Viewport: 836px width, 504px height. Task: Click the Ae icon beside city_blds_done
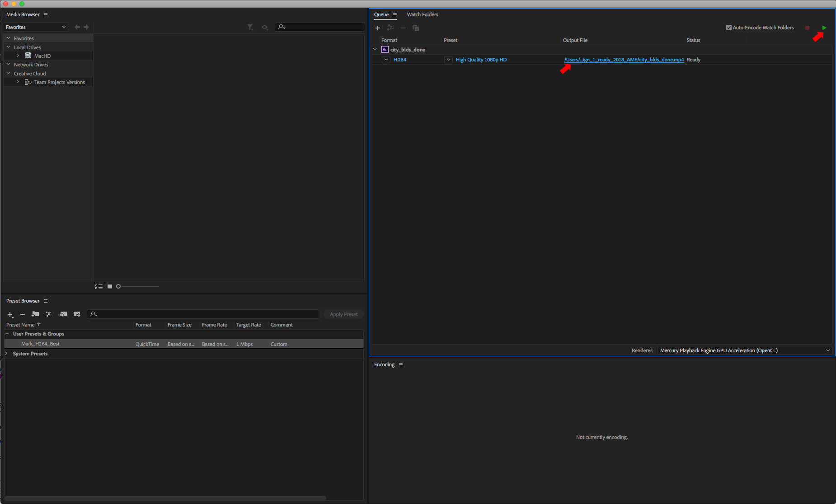pos(385,50)
